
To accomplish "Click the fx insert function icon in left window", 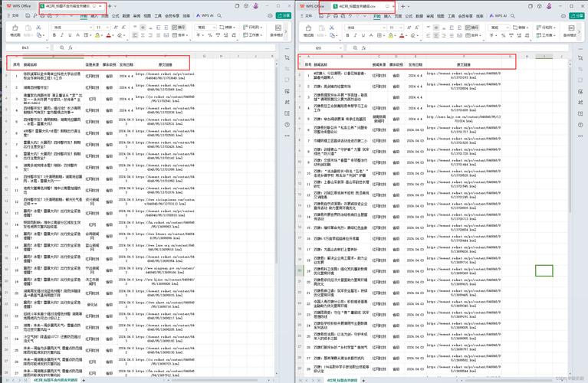I will point(70,47).
